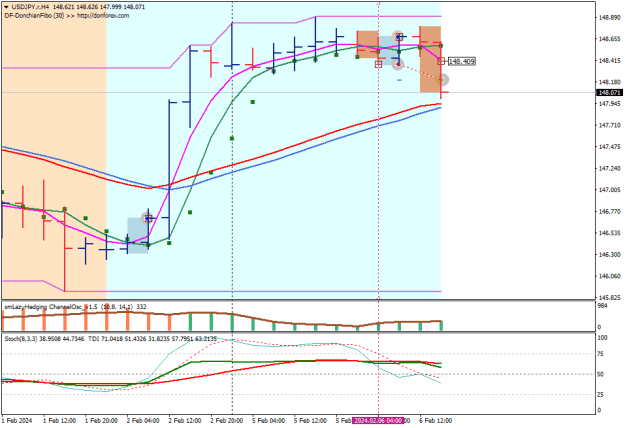Click the 1 Feb 2024 time axis label
Image resolution: width=625 pixels, height=428 pixels.
point(17,421)
